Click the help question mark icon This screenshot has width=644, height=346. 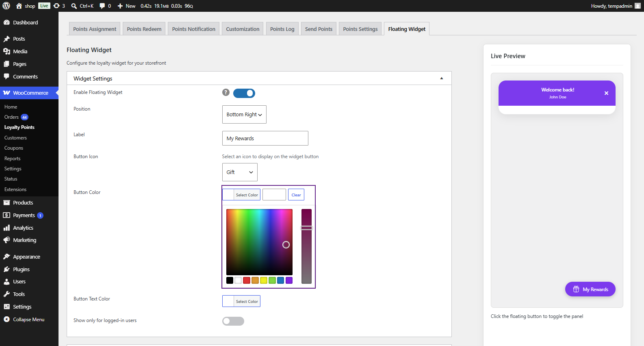226,92
